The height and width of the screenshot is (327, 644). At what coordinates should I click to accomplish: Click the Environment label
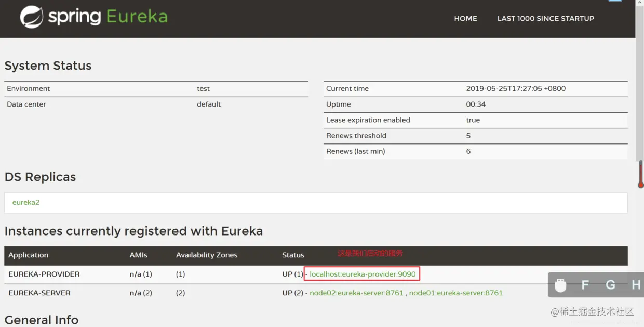click(29, 88)
